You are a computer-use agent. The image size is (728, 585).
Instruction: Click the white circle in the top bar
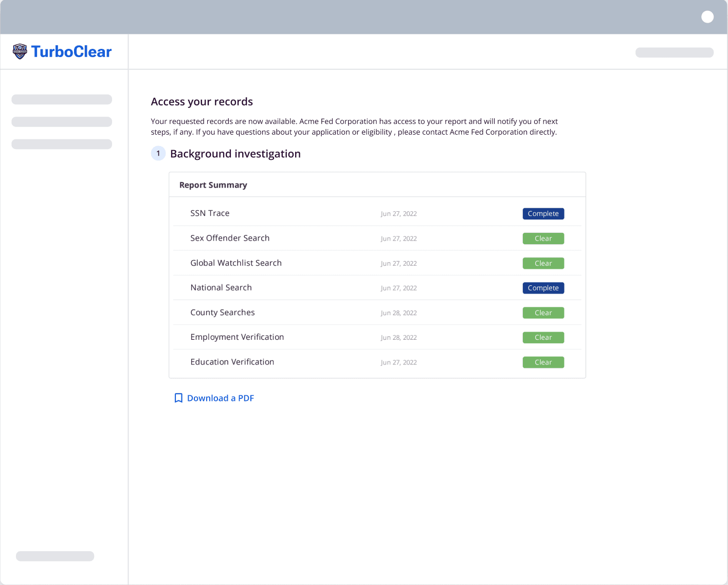[707, 17]
